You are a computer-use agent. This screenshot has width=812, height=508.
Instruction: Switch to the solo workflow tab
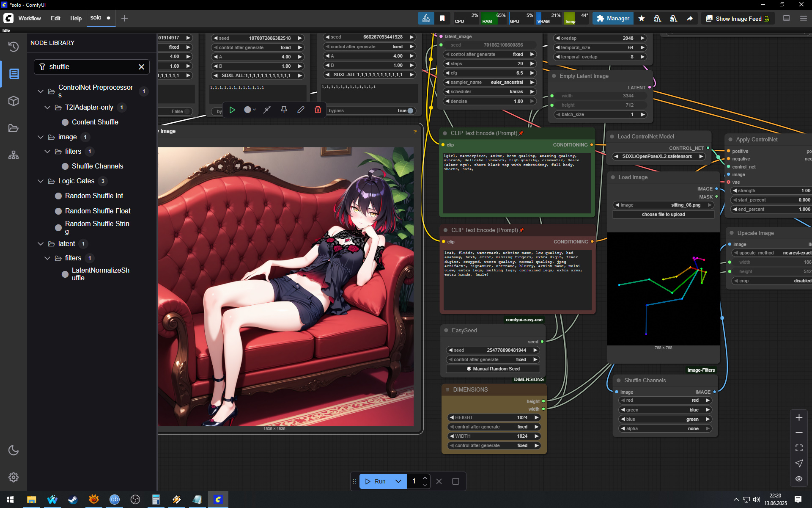click(101, 18)
